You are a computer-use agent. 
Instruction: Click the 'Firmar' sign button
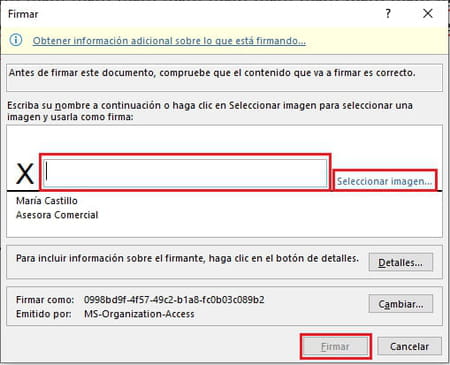(335, 347)
